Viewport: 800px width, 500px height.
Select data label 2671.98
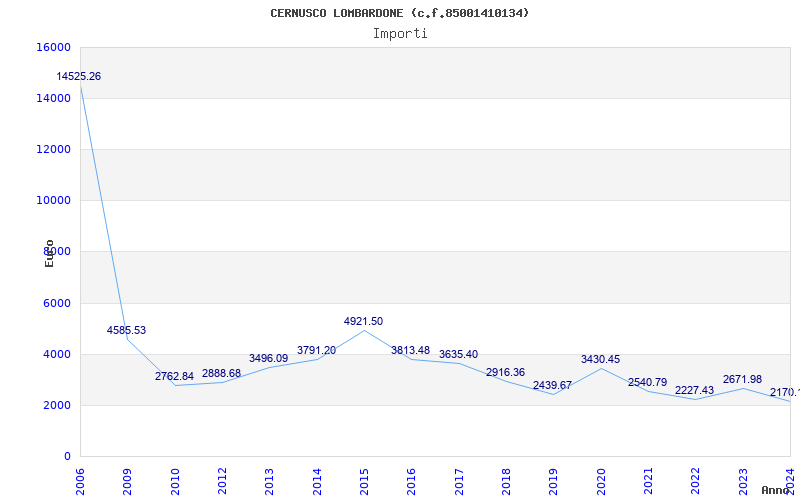click(742, 380)
